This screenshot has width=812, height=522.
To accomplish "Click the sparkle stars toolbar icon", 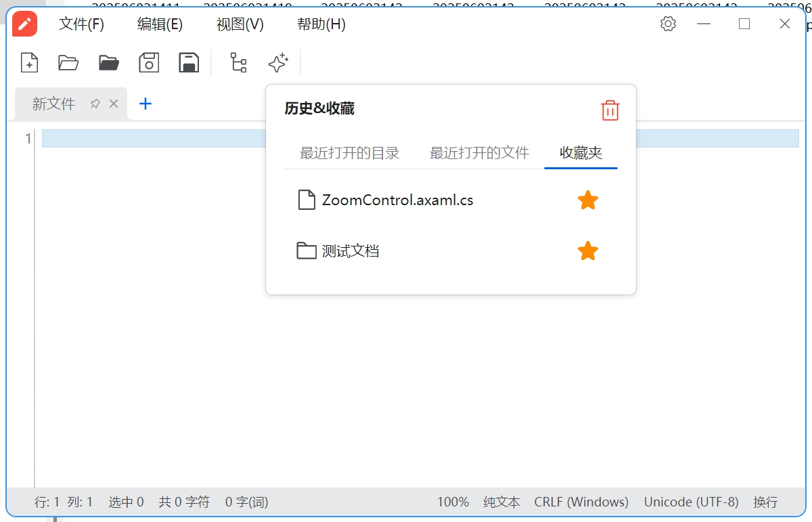I will click(277, 63).
